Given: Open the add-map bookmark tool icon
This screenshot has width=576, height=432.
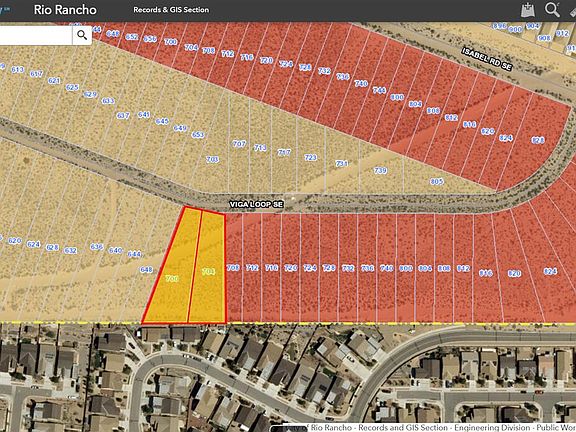Looking at the screenshot, I should [x=528, y=10].
